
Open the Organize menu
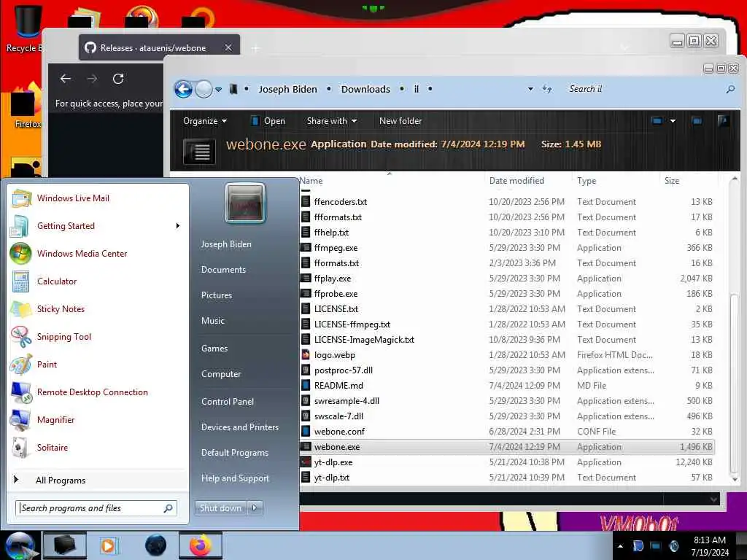coord(205,121)
